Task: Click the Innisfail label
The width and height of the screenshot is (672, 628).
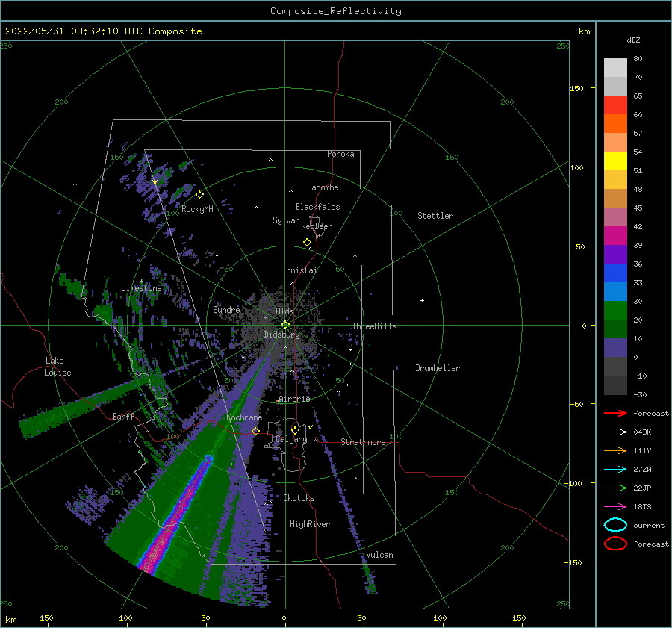Action: [302, 270]
